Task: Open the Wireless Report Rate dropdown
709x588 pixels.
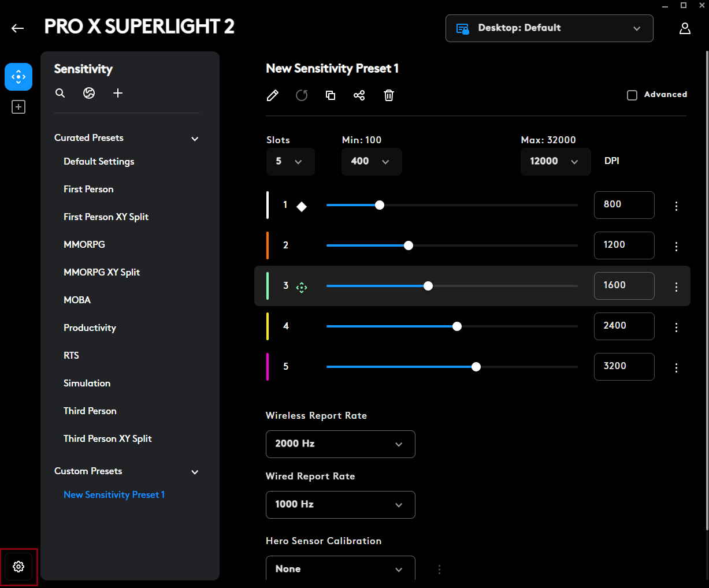Action: [340, 444]
